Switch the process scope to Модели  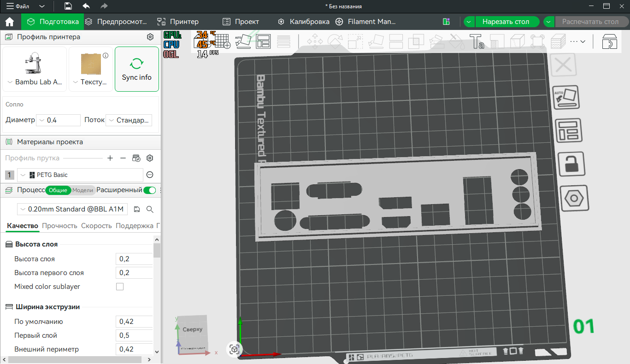click(x=83, y=190)
